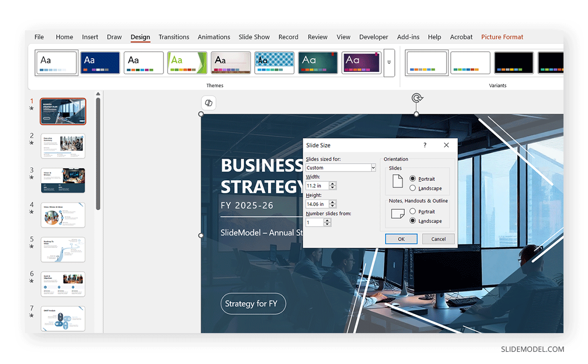This screenshot has height=364, width=588.
Task: Apply the first light theme in the Themes gallery
Action: coord(56,62)
